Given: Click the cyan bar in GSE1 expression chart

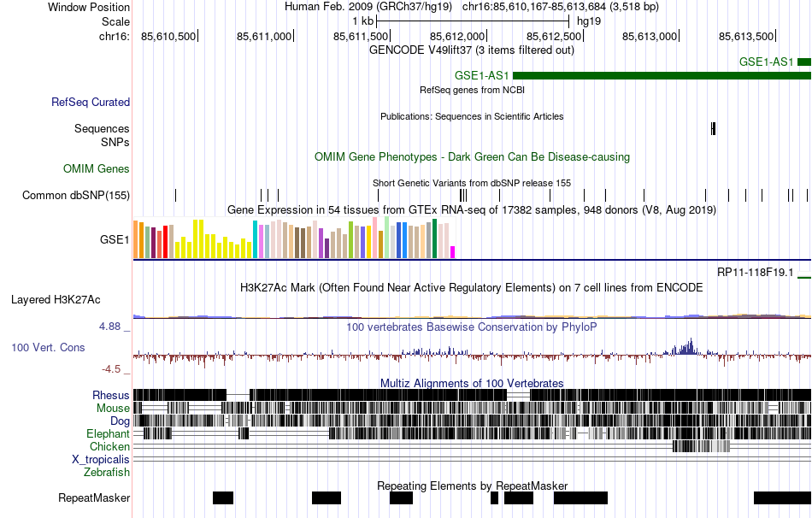Looking at the screenshot, I should pyautogui.click(x=255, y=239).
